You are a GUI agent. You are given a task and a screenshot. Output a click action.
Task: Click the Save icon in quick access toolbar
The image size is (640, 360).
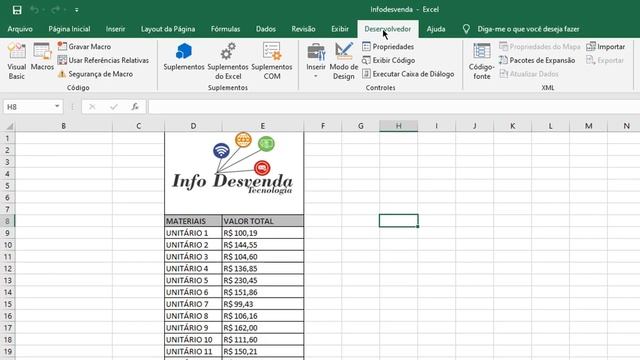17,10
